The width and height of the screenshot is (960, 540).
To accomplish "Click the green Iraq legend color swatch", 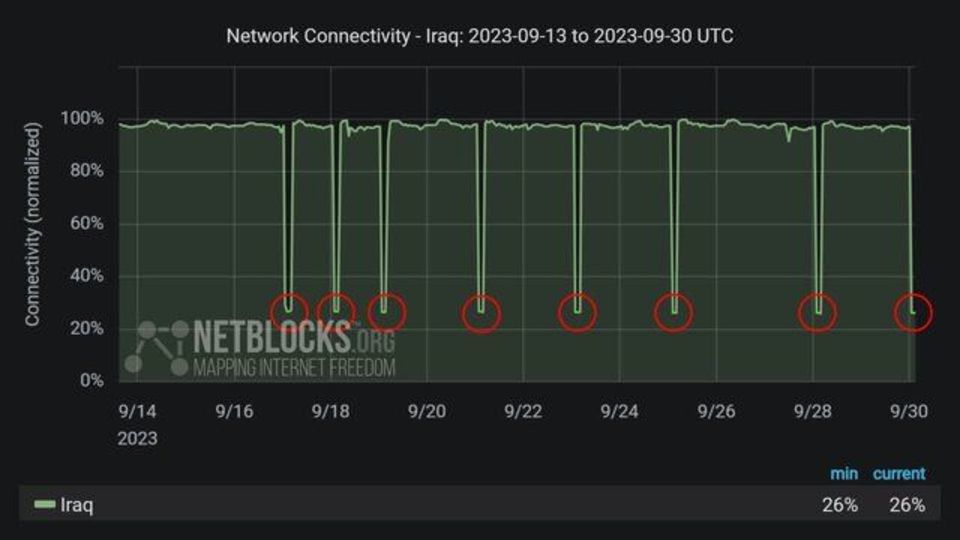I will (x=44, y=504).
